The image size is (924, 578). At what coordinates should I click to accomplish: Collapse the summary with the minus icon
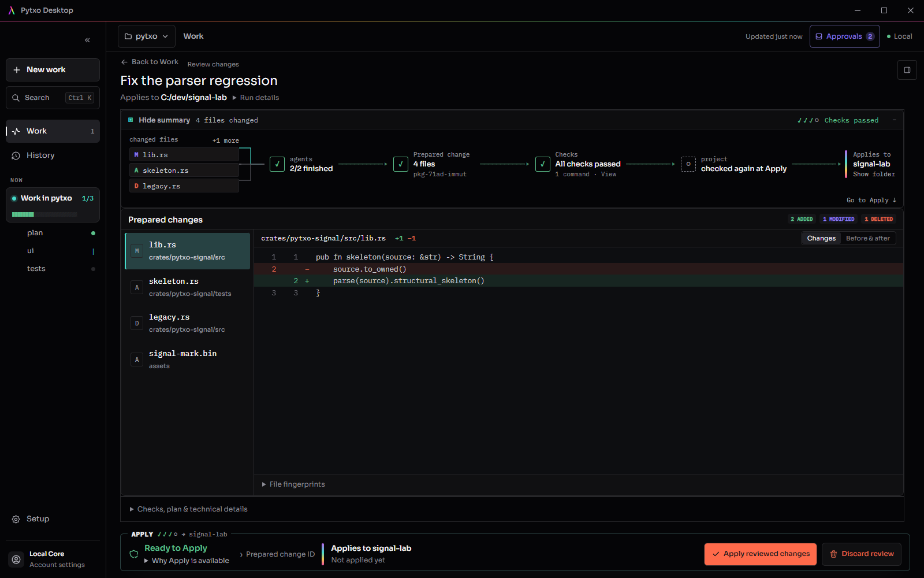895,120
